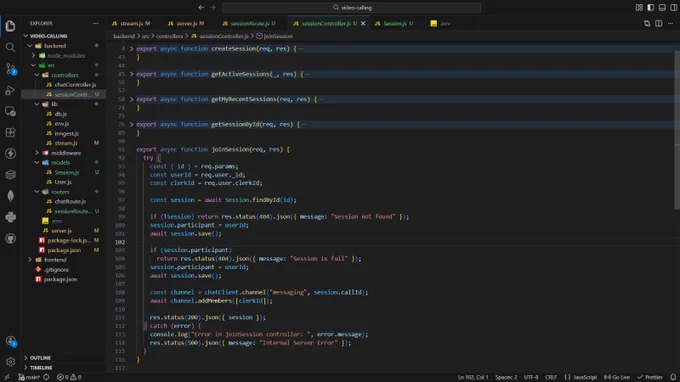
Task: Open the GitHub icon in activity bar
Action: click(x=10, y=238)
